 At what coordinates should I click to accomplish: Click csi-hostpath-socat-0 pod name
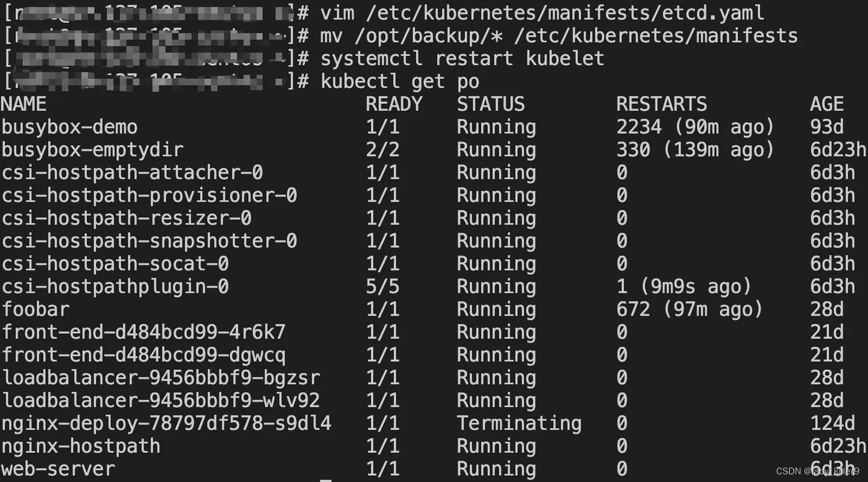(x=115, y=264)
